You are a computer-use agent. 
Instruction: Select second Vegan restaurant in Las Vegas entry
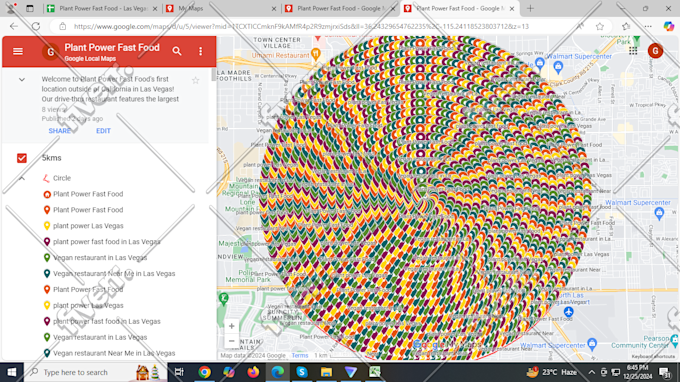(100, 337)
